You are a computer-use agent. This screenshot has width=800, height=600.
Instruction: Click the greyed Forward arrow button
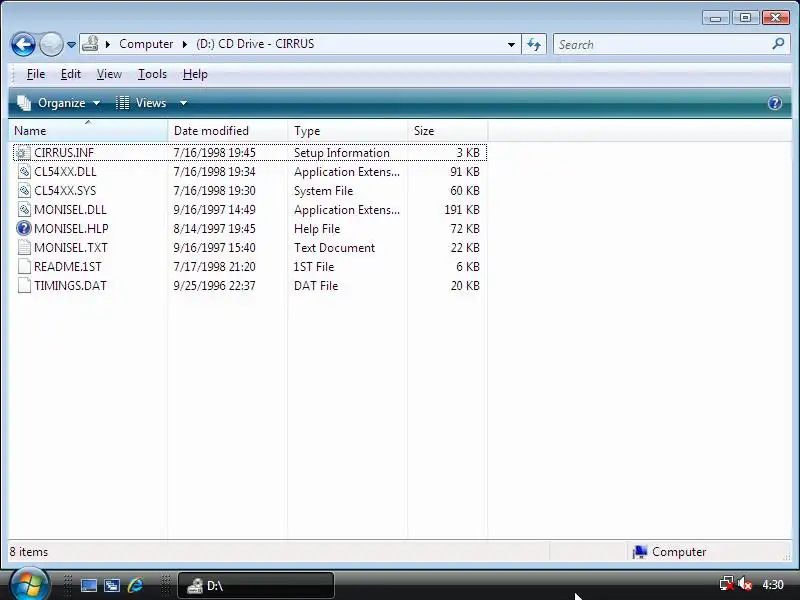coord(51,44)
